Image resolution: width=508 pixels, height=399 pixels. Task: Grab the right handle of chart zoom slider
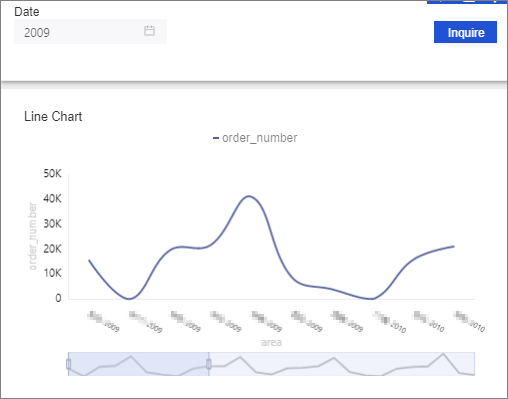coord(209,364)
